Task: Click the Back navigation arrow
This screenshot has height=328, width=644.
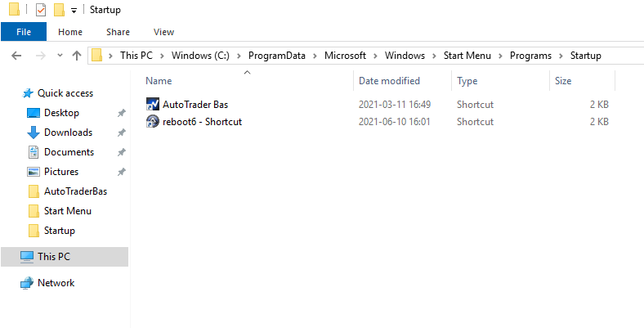Action: click(x=16, y=56)
